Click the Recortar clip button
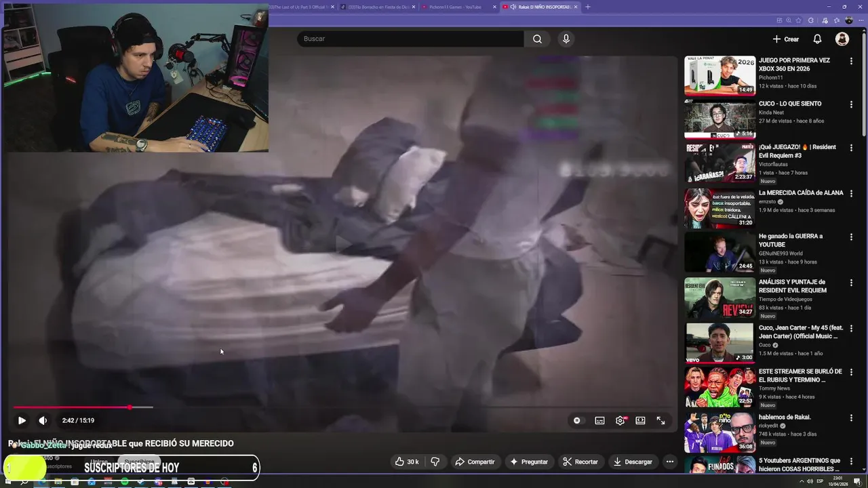868x488 pixels. point(580,462)
